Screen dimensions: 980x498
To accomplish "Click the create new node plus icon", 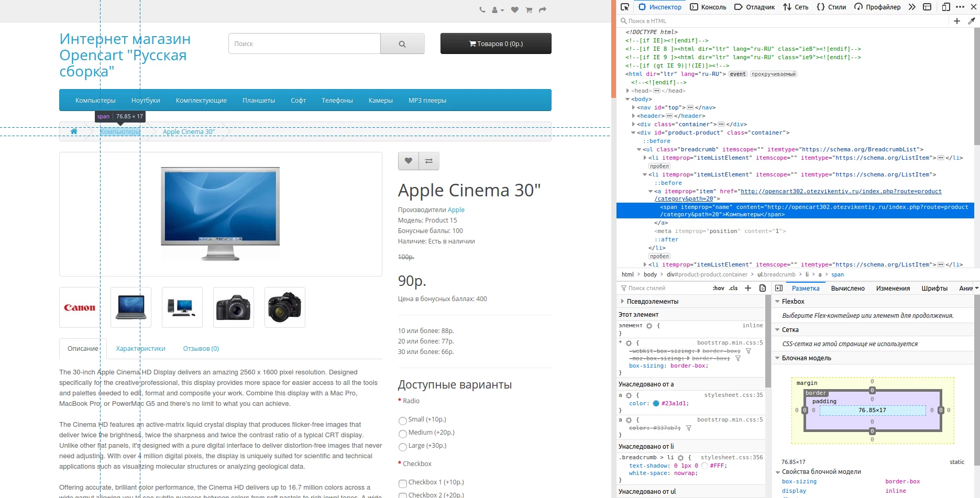I will tap(957, 21).
